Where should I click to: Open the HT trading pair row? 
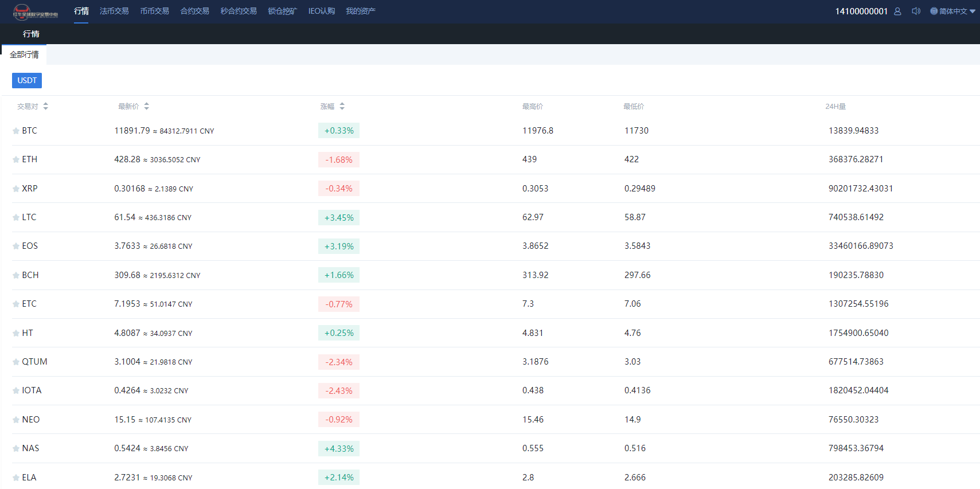[28, 333]
